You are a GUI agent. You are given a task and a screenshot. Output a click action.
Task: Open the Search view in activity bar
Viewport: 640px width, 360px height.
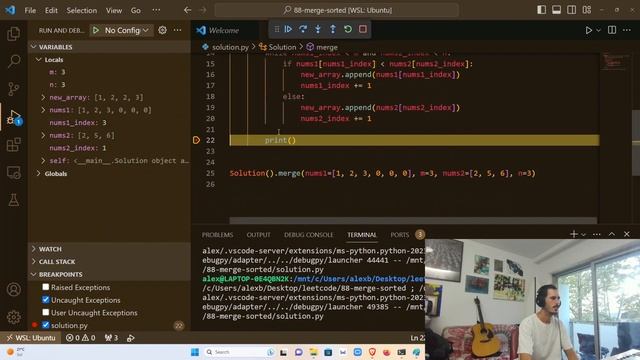(x=13, y=61)
